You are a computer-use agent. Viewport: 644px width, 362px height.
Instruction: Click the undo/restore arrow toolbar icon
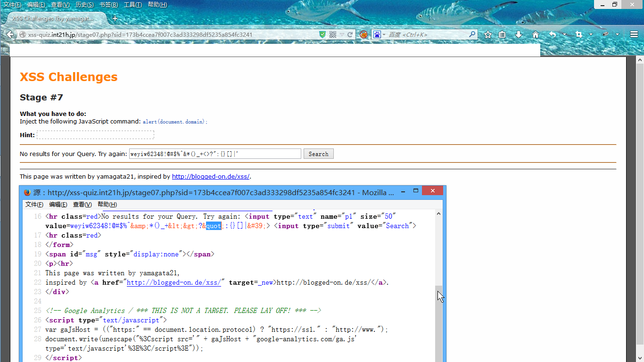(x=553, y=34)
